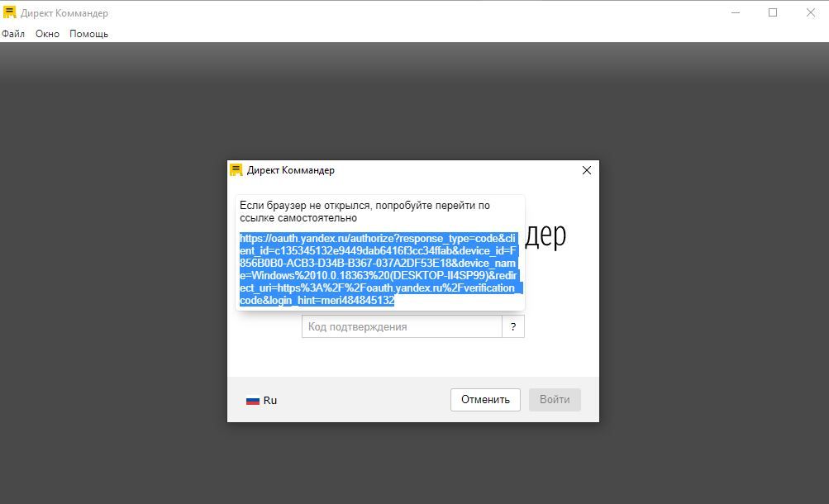Close the Директ Коммандер login dialog
This screenshot has width=829, height=504.
[586, 170]
